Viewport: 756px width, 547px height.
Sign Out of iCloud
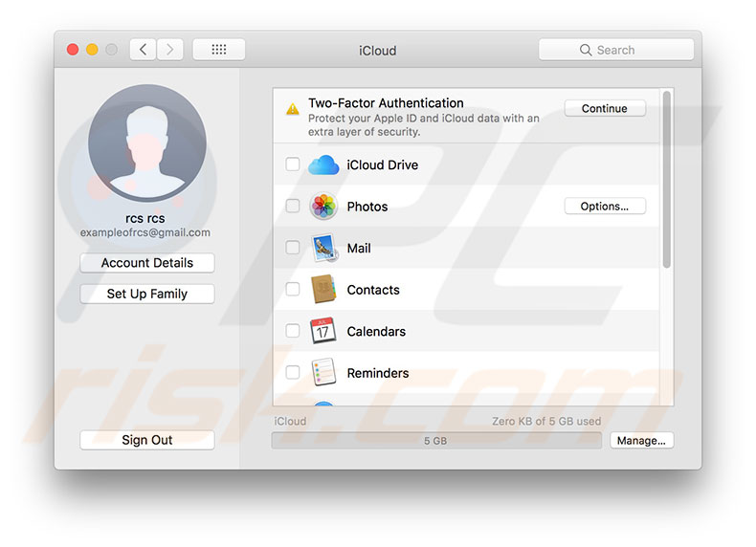pos(147,440)
